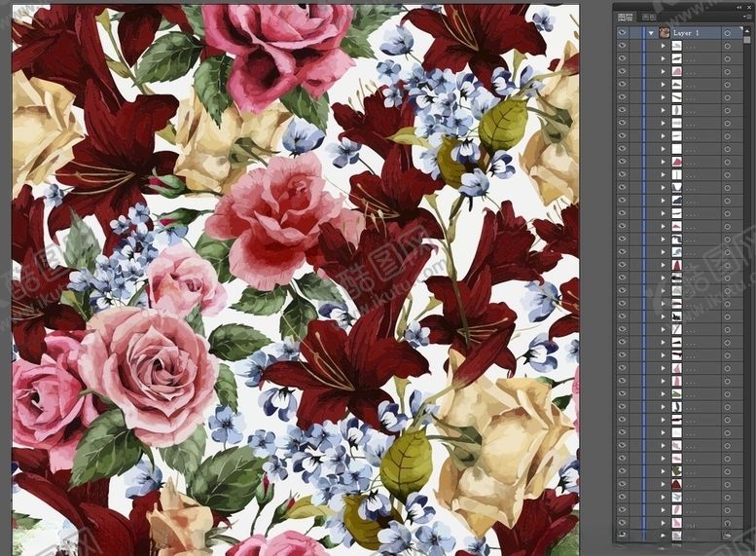Screen dimensions: 756x556
Task: Switch to the 图层 (Layers) tab
Action: pyautogui.click(x=626, y=18)
